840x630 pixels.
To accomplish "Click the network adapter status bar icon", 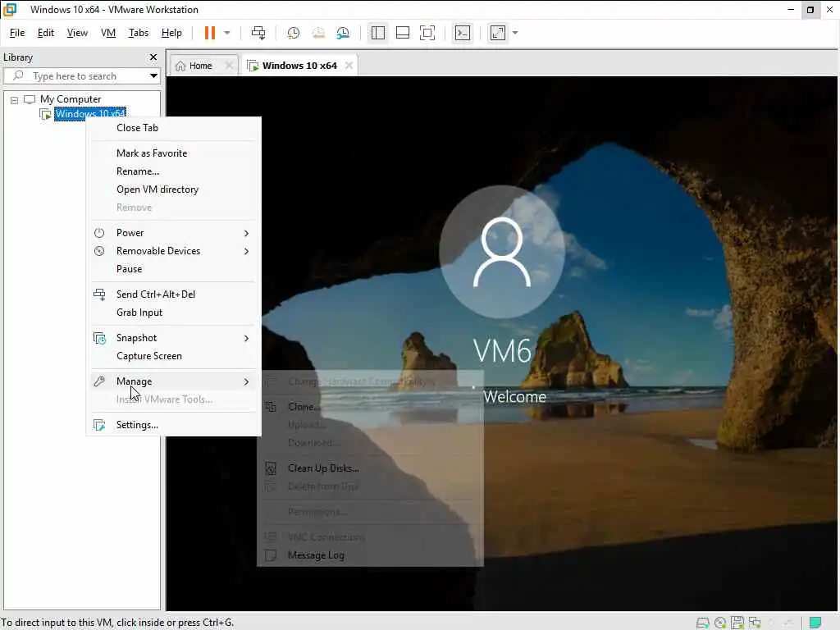I will tap(755, 623).
